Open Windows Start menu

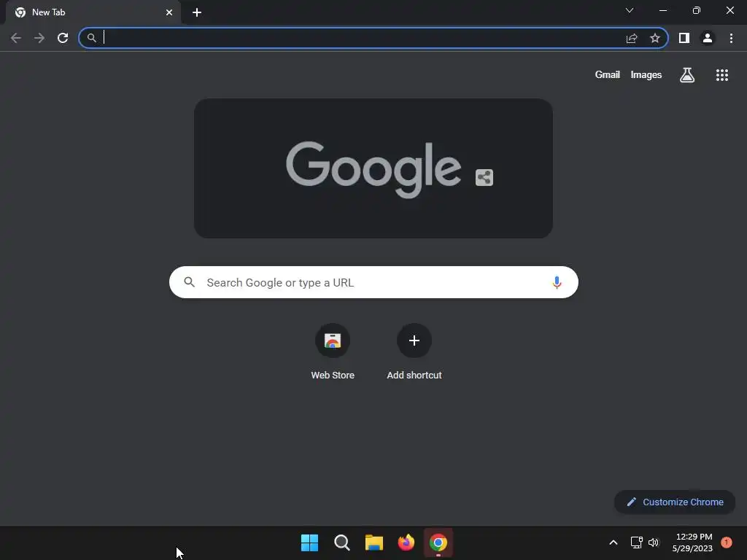pyautogui.click(x=309, y=542)
